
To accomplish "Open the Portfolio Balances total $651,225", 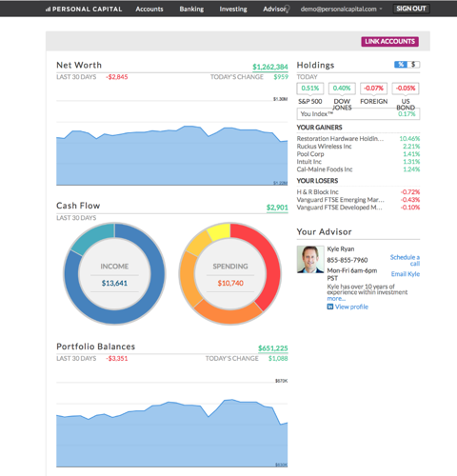I will tap(273, 348).
